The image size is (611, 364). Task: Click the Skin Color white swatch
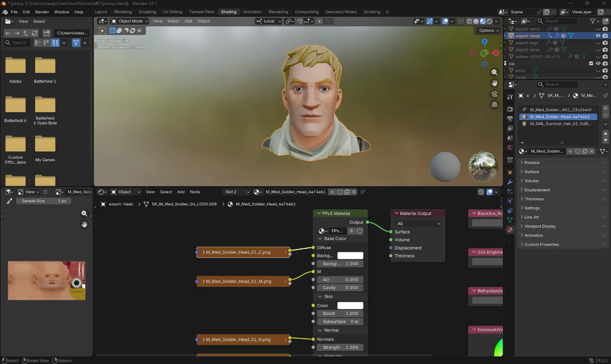350,306
